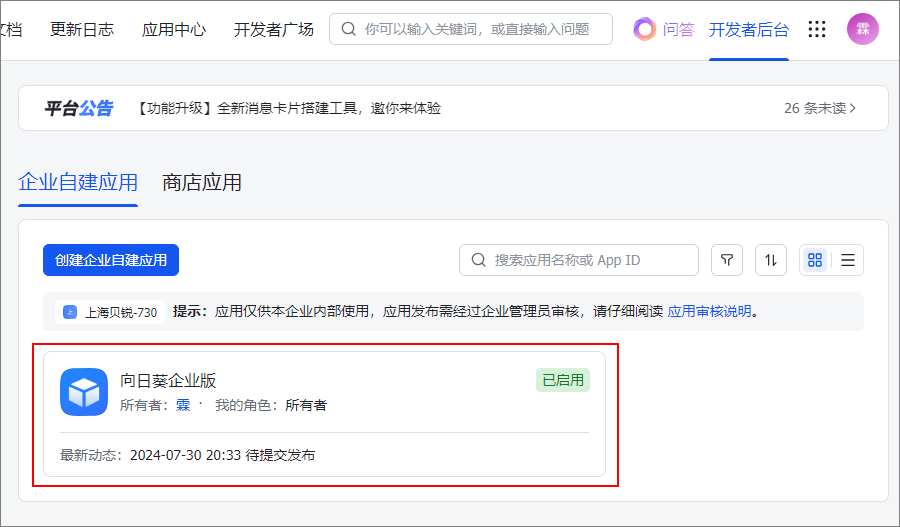Click the 向日葵企业版 cube app icon
Screen dimensions: 900x527
[84, 392]
